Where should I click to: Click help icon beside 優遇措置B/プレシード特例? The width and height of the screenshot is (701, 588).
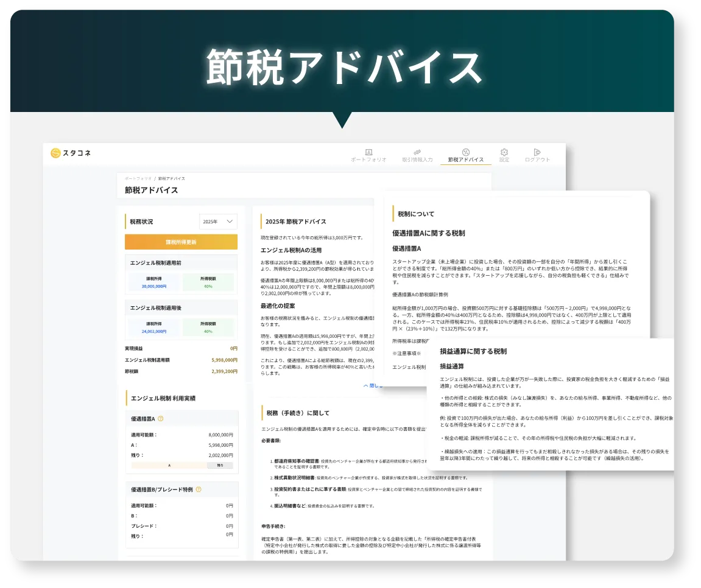coord(199,489)
